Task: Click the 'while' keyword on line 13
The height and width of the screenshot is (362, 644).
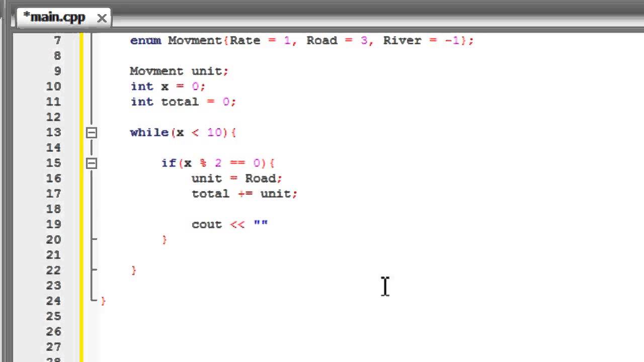Action: click(149, 133)
